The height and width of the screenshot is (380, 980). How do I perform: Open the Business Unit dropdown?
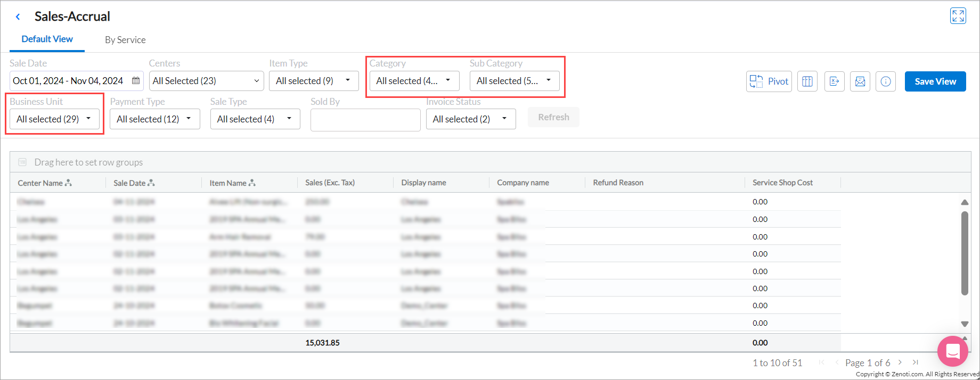click(x=54, y=119)
